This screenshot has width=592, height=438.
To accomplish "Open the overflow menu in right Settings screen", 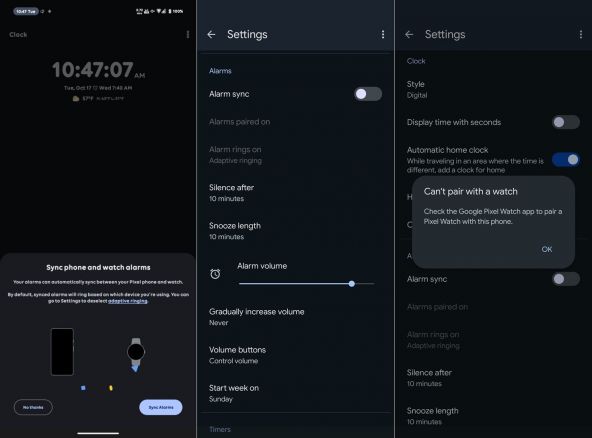I will pos(581,34).
